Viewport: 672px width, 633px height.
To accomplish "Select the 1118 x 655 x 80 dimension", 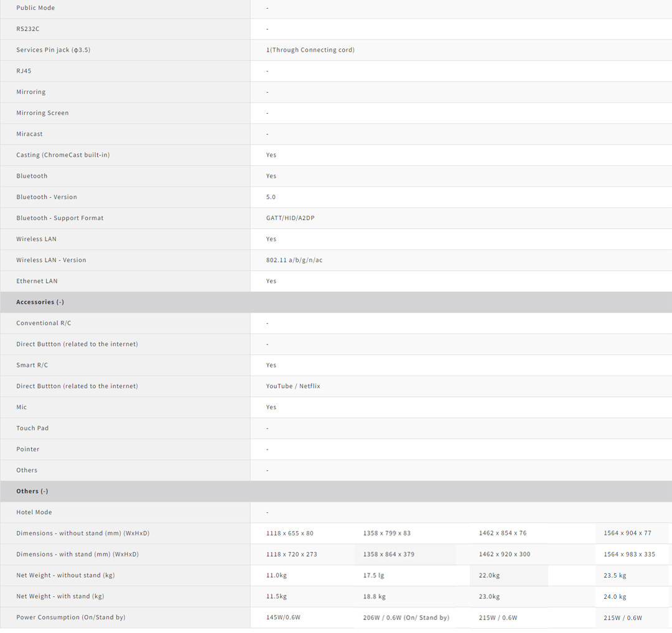I will 290,534.
